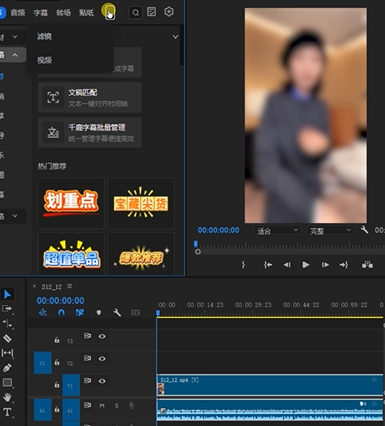385x426 pixels.
Task: Collapse the open sidebar category chevron
Action: 15,55
